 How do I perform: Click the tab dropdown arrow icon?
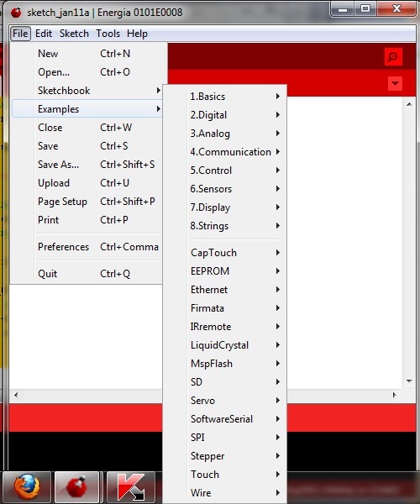pos(395,83)
